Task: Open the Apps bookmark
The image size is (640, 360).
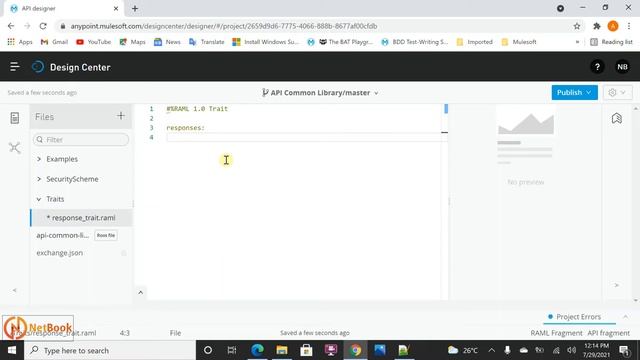Action: point(20,42)
